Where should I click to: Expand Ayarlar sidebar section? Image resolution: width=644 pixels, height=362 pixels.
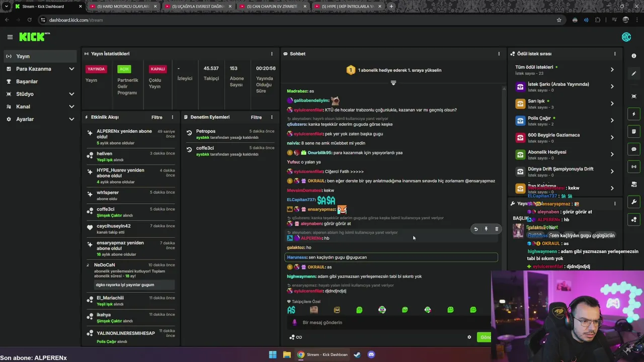pyautogui.click(x=71, y=119)
